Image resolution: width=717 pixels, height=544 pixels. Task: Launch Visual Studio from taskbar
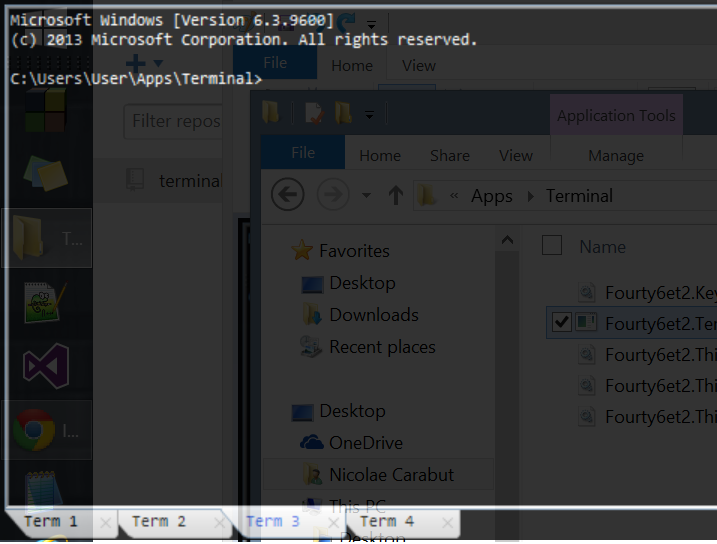[x=45, y=366]
